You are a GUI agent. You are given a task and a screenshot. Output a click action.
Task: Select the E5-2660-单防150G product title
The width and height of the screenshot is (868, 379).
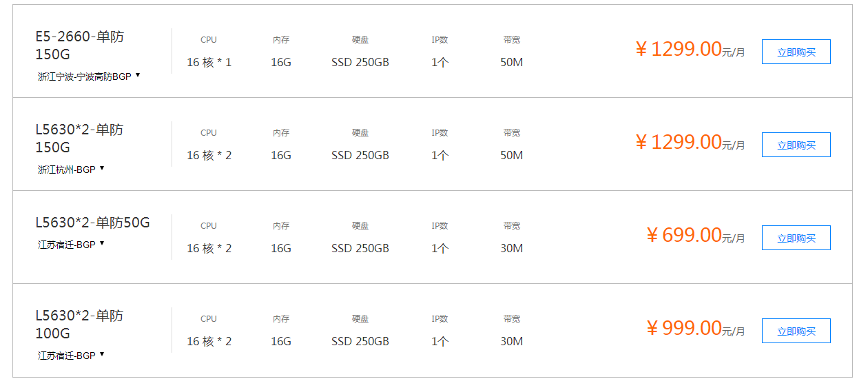80,45
